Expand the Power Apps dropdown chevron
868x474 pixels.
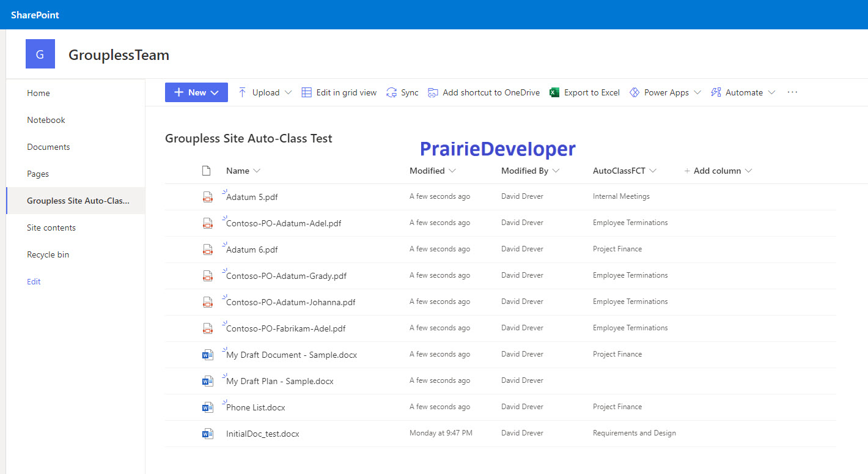tap(697, 93)
